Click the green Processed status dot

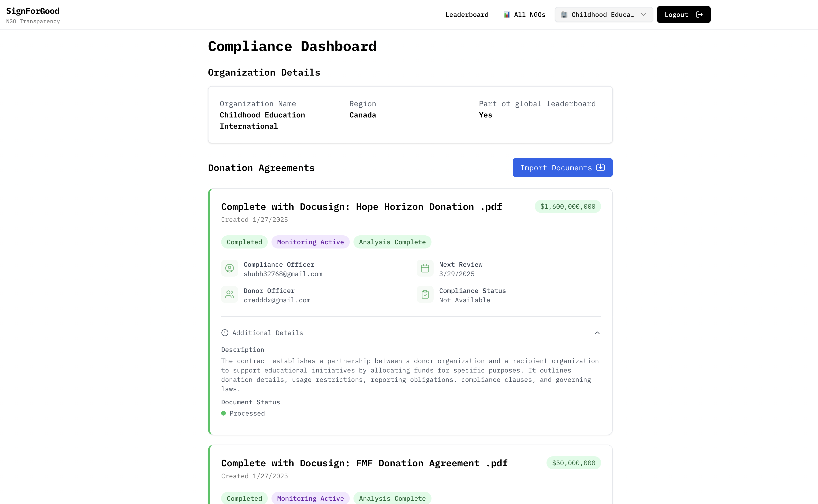[x=223, y=413]
